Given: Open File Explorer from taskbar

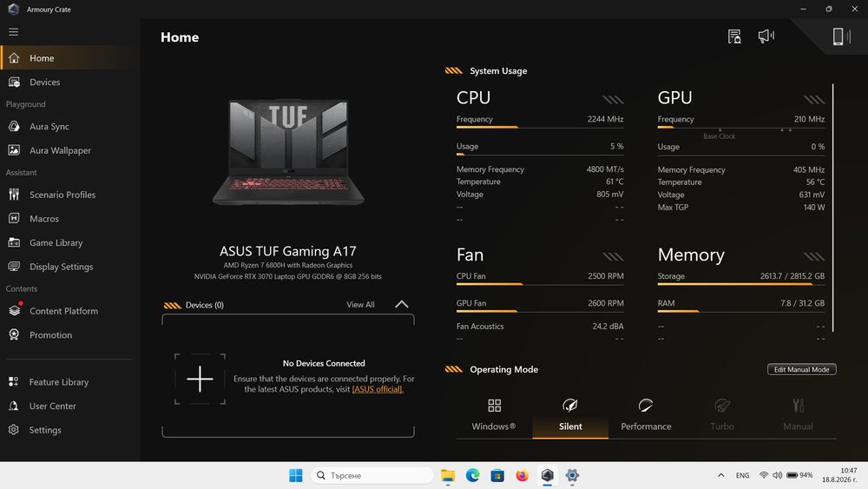Looking at the screenshot, I should [447, 475].
